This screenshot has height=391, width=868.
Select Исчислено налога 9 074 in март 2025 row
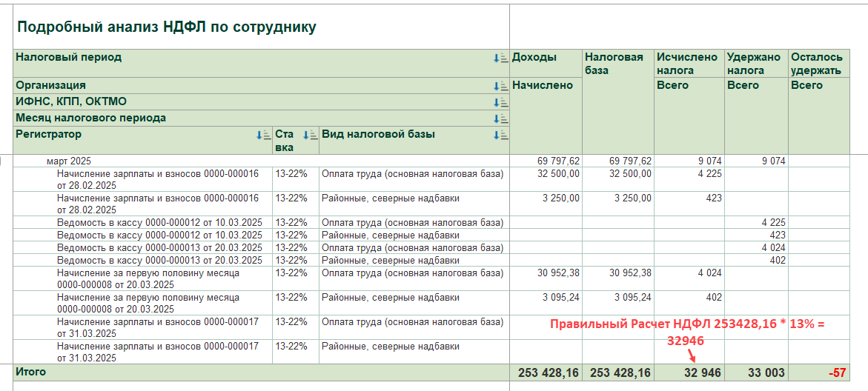click(x=709, y=161)
